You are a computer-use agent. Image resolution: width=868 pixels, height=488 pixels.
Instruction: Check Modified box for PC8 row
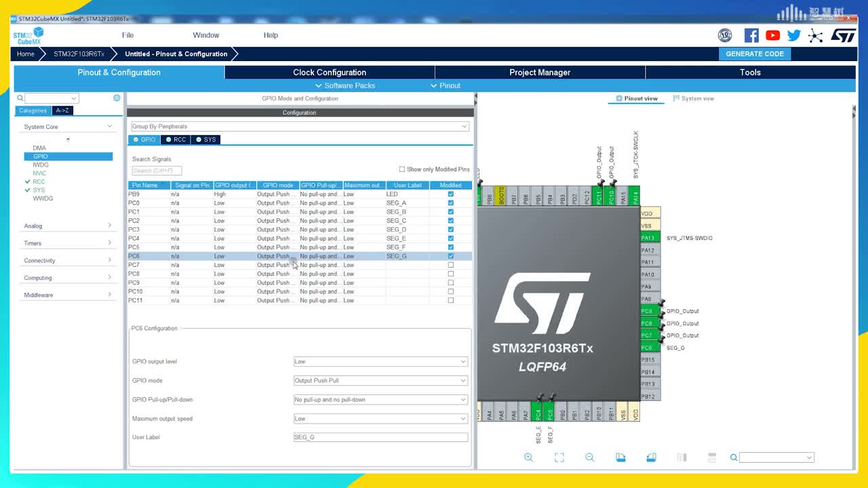[x=451, y=274]
